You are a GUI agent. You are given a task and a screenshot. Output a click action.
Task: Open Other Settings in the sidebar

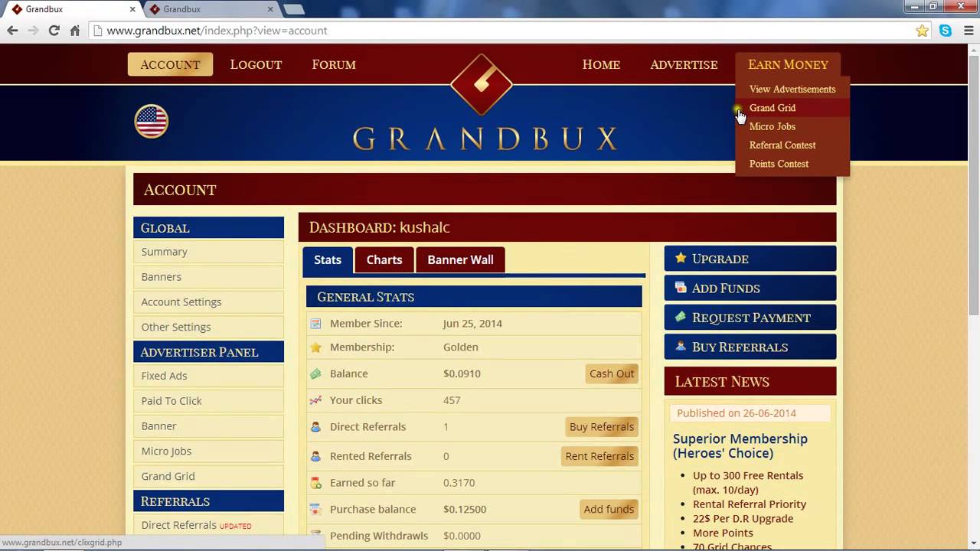coord(208,327)
